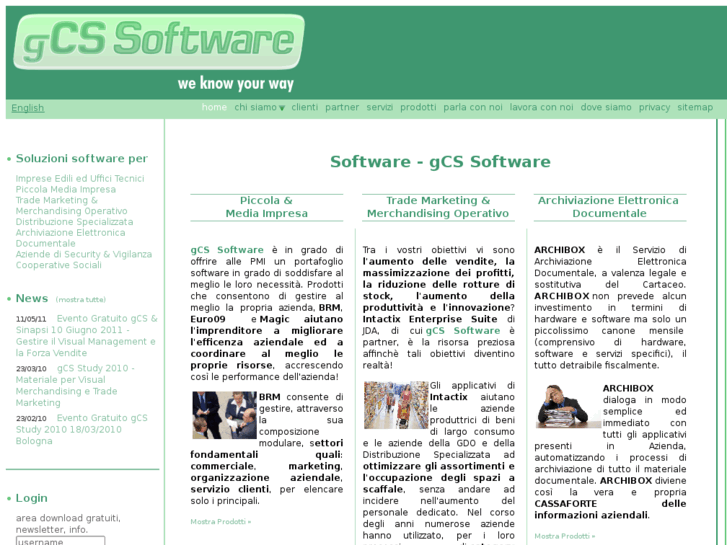This screenshot has height=545, width=727.
Task: Click Mostra Prodotti under Archiviazione column
Action: tap(564, 536)
